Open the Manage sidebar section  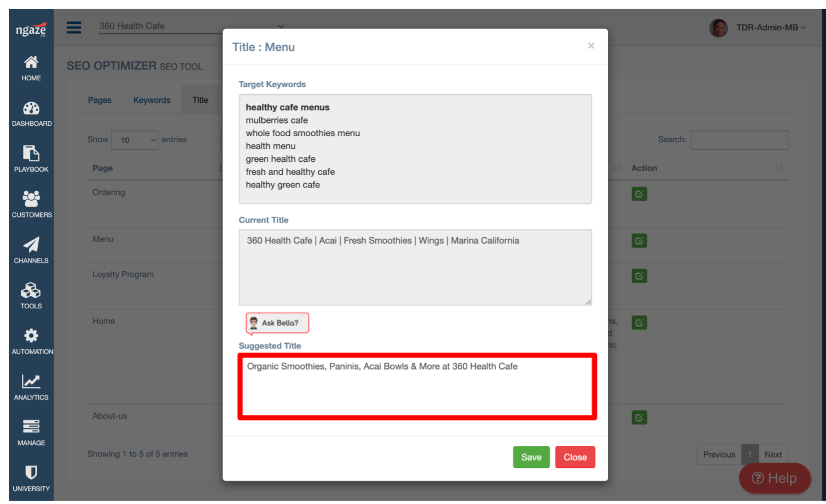[x=31, y=433]
